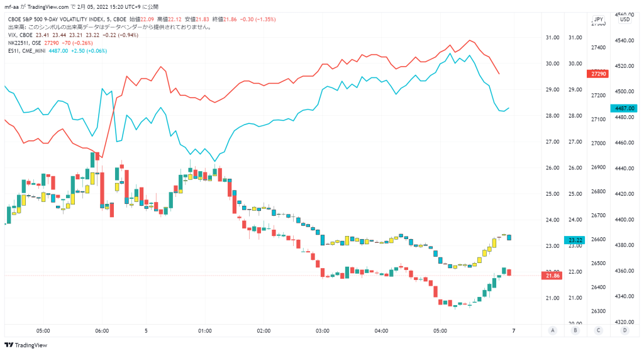
Task: Select the scale D button
Action: coord(625,330)
